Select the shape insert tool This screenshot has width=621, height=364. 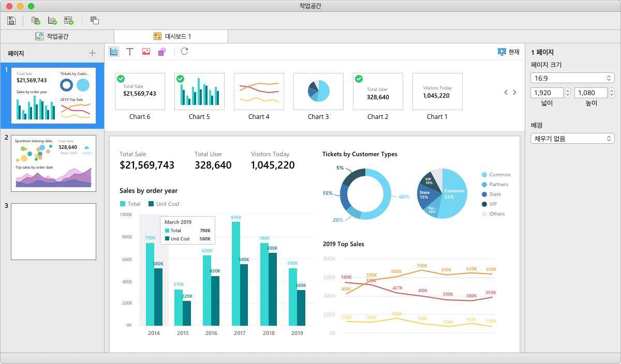tap(161, 51)
